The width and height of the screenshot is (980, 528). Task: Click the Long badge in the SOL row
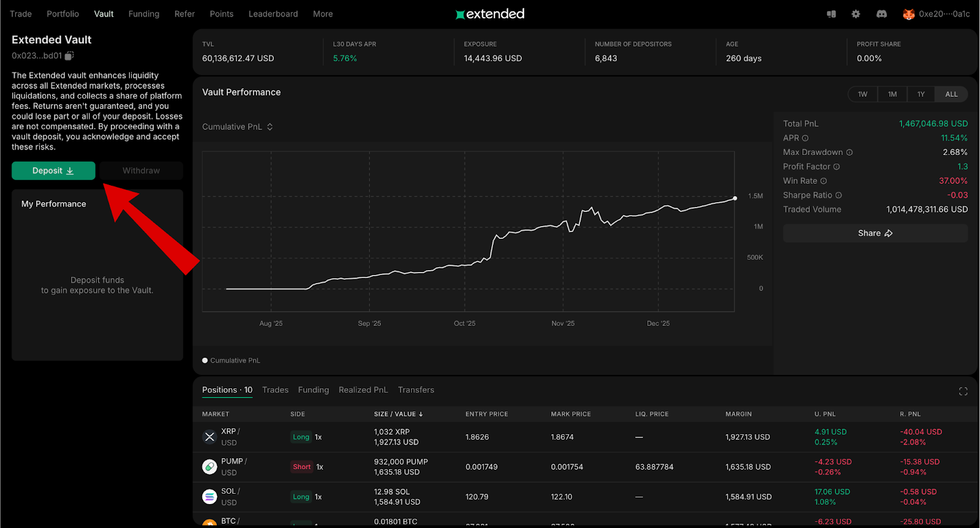tap(301, 497)
